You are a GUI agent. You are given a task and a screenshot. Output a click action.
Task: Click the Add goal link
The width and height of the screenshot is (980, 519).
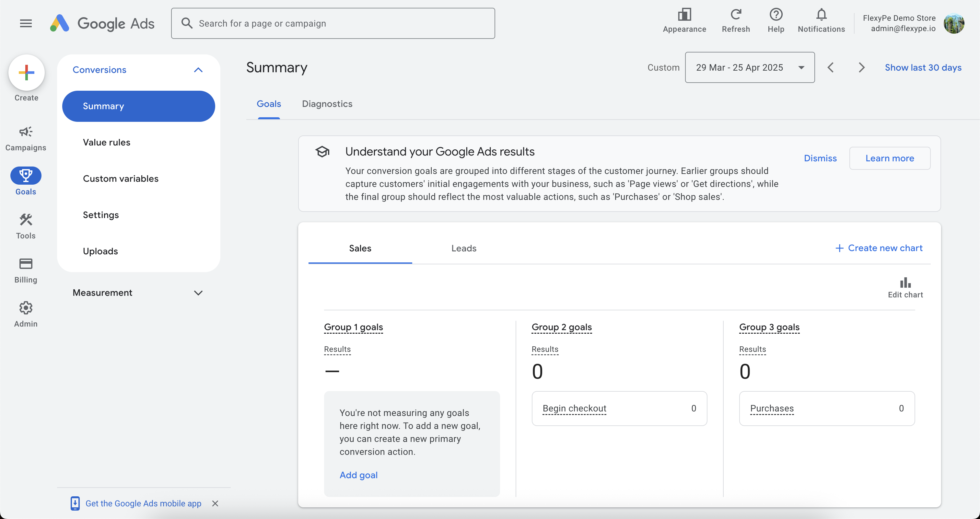[x=358, y=475]
